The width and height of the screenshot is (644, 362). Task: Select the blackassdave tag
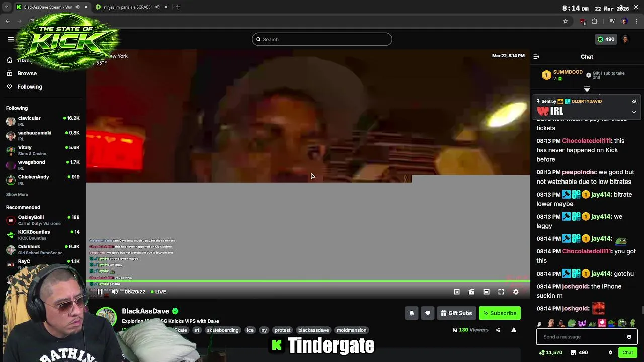pos(313,330)
